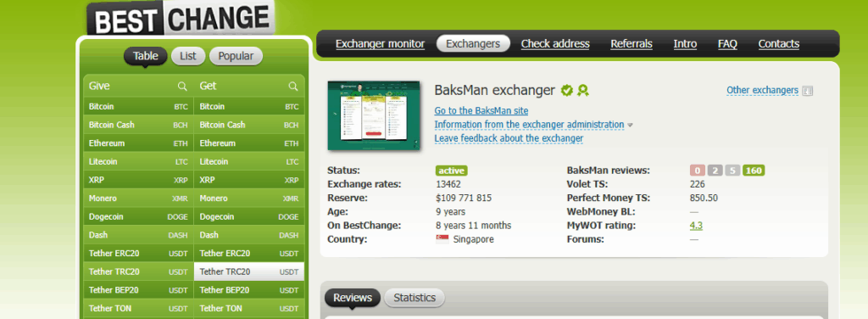Select Monero in the Get column
The width and height of the screenshot is (868, 319).
(x=249, y=199)
